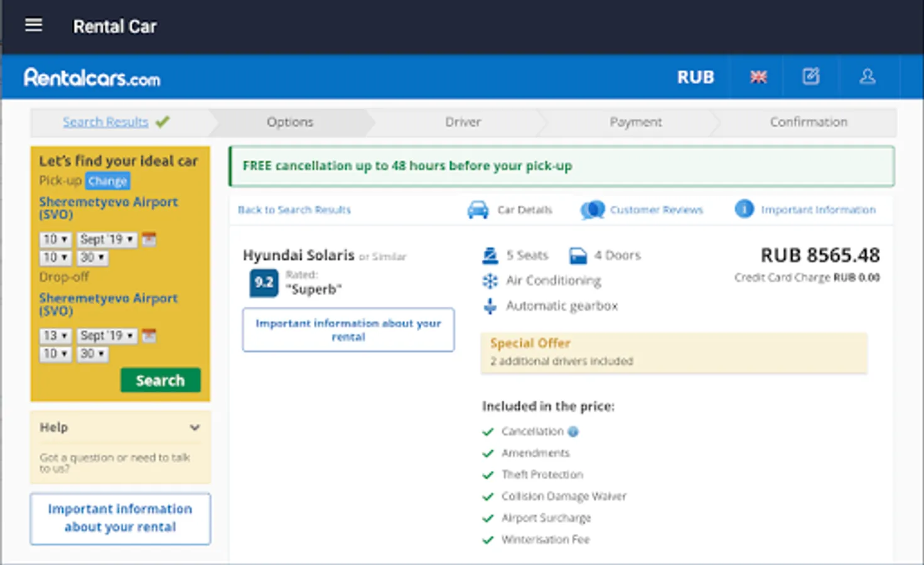924x565 pixels.
Task: Open the hamburger navigation menu
Action: pos(34,25)
